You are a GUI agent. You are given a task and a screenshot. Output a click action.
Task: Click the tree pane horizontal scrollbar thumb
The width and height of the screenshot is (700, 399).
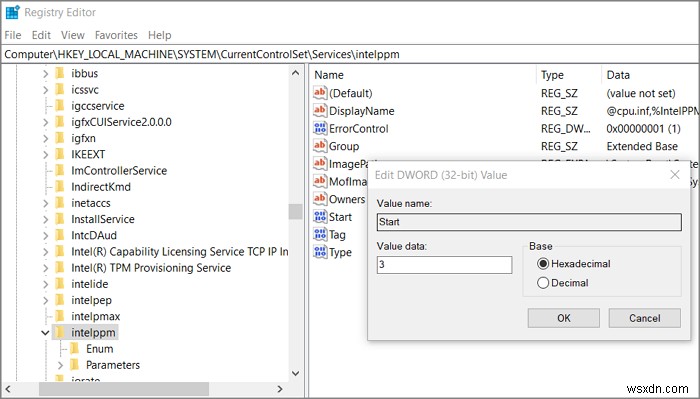(x=124, y=389)
